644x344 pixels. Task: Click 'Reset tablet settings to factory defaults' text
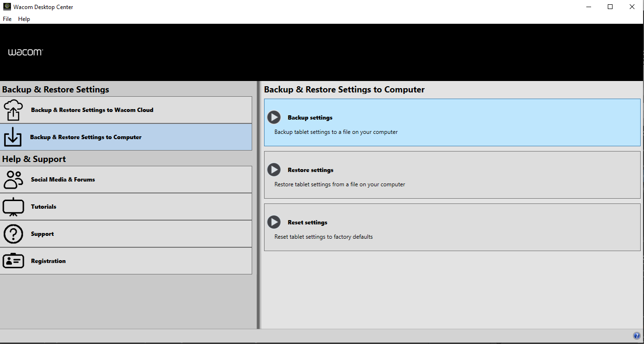coord(324,237)
